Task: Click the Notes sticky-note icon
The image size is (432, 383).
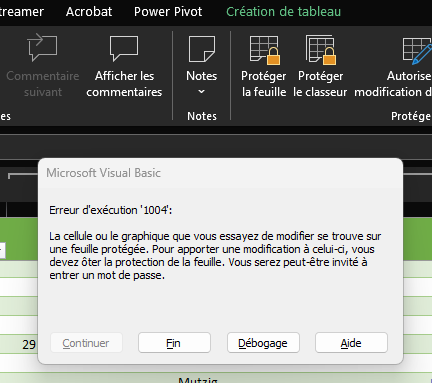Action: click(x=202, y=49)
